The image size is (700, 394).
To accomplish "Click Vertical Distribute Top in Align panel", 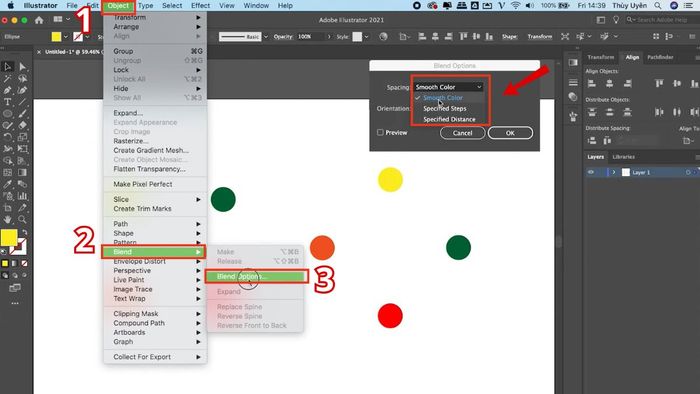I will [x=592, y=112].
